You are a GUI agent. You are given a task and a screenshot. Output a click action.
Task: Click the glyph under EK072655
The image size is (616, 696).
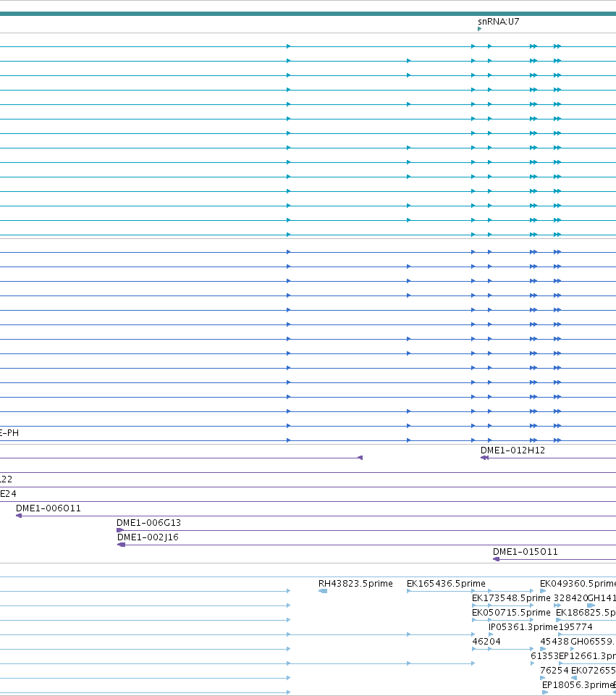[574, 678]
